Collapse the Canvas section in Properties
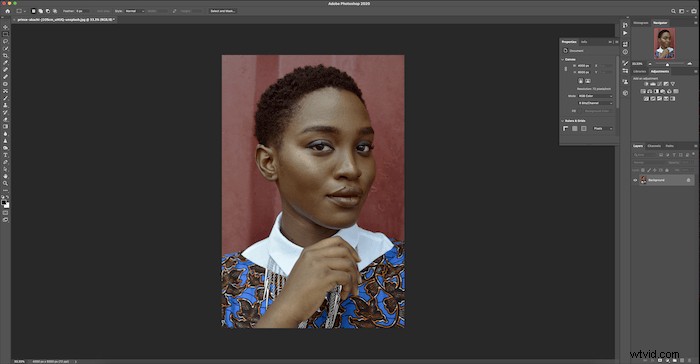This screenshot has height=364, width=700. 562,59
